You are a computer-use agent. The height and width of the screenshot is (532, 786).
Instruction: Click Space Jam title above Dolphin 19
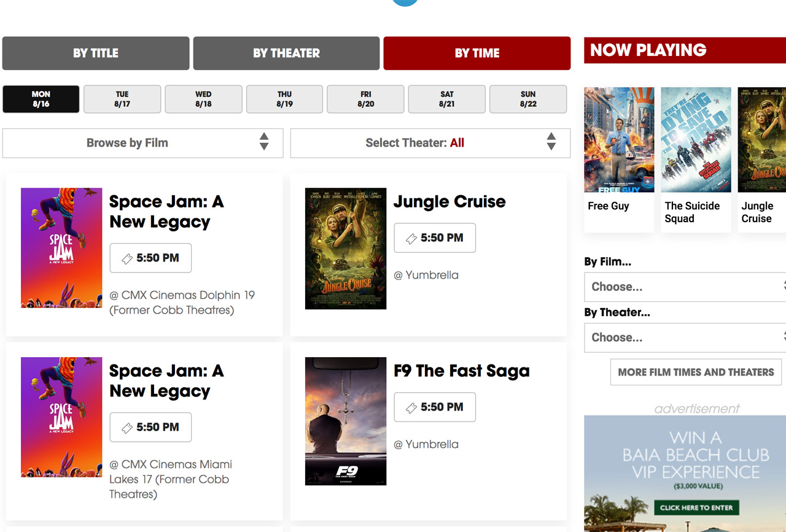click(166, 212)
